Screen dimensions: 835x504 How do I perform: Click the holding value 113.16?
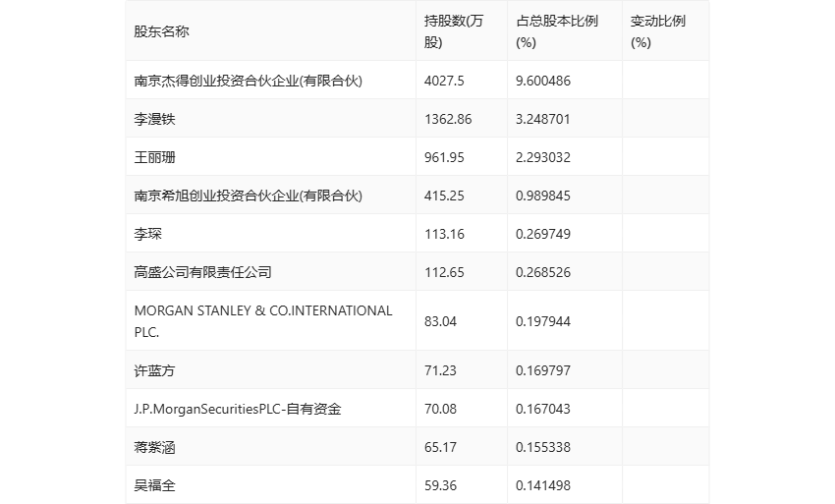444,234
